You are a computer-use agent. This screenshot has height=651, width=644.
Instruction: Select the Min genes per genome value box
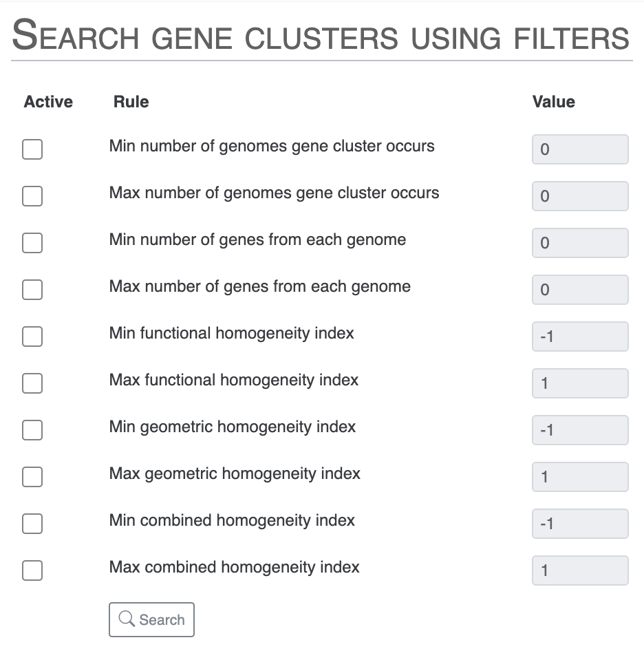(x=579, y=242)
